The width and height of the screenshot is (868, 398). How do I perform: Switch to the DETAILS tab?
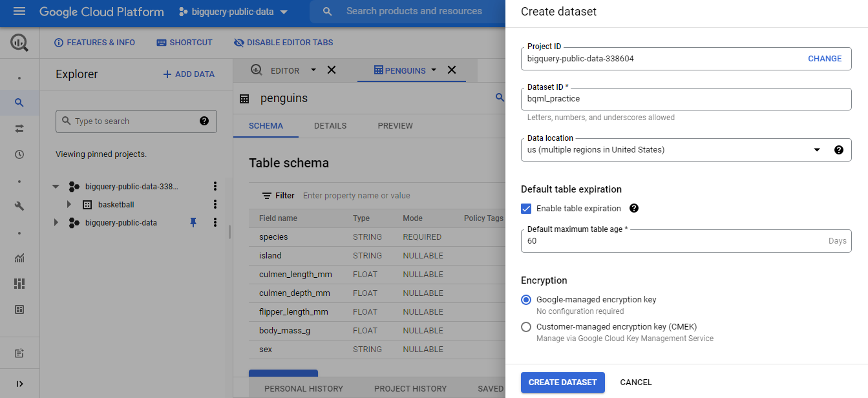tap(330, 126)
